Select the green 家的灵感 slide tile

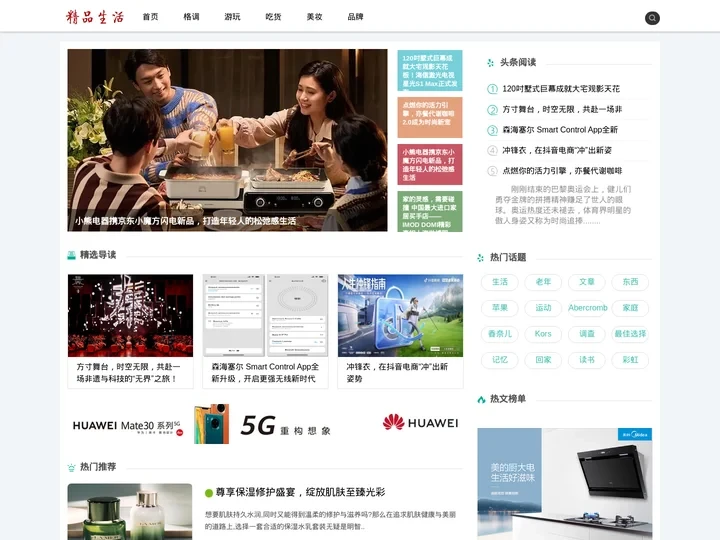[430, 211]
